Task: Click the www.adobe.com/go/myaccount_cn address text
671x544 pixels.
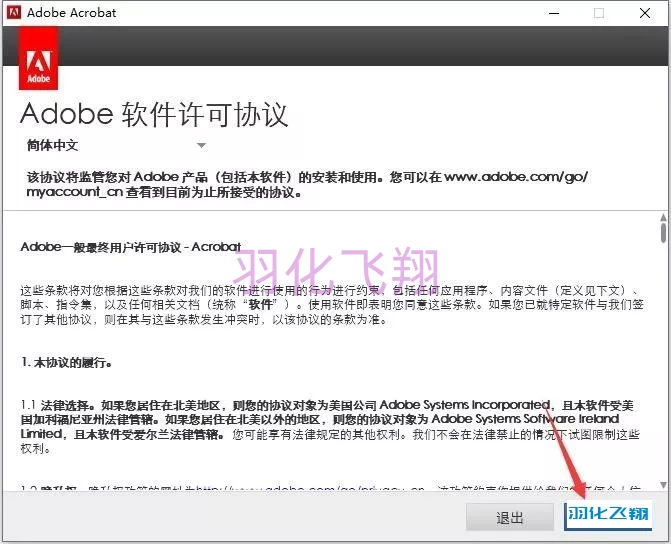Action: 307,184
